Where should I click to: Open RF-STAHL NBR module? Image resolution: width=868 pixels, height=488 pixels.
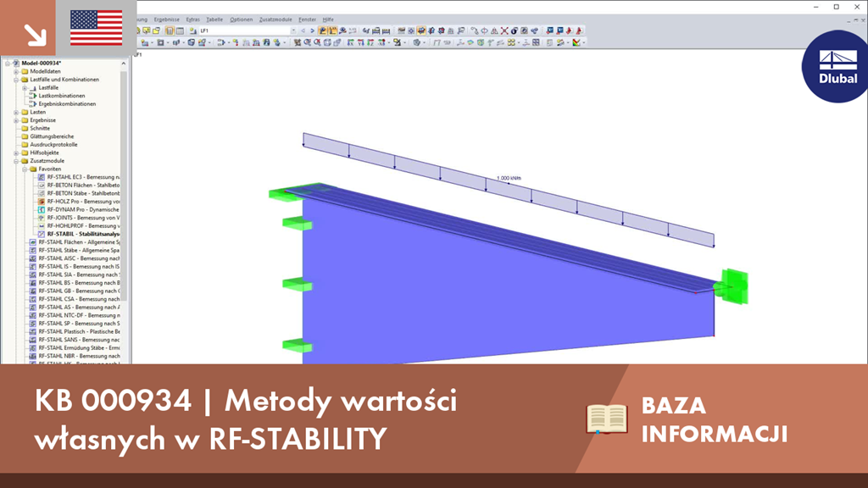click(x=79, y=356)
